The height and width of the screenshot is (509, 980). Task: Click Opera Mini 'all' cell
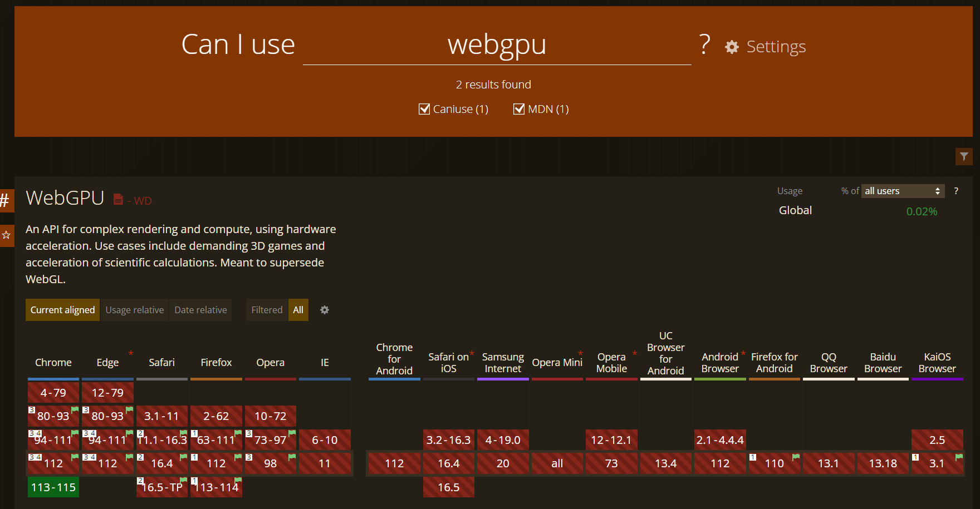pos(557,463)
